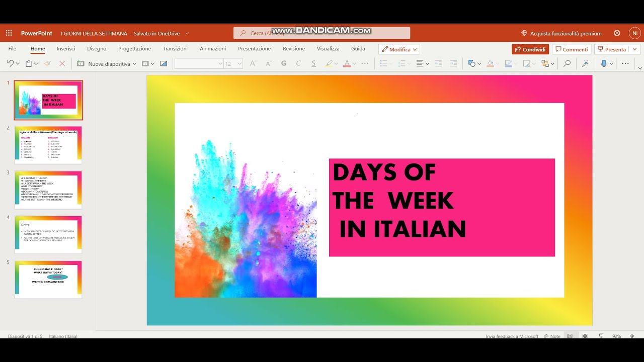The width and height of the screenshot is (644, 362).
Task: Click the Commenti button
Action: coord(572,49)
